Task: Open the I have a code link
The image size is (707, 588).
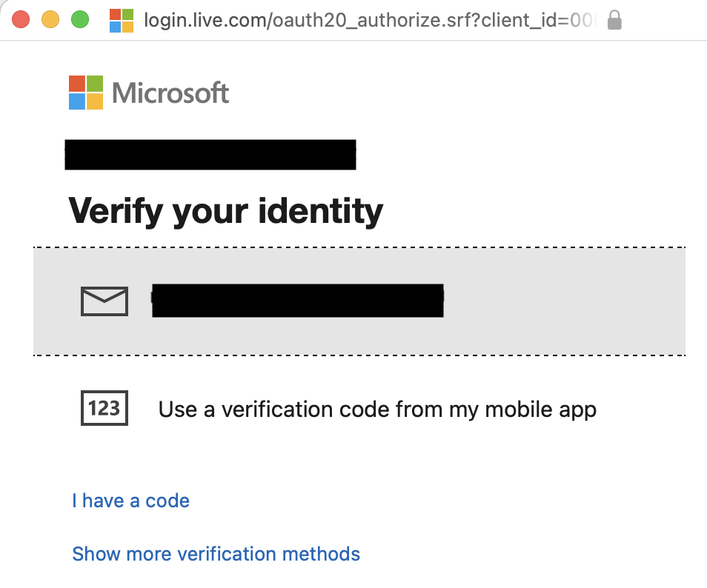Action: click(130, 501)
